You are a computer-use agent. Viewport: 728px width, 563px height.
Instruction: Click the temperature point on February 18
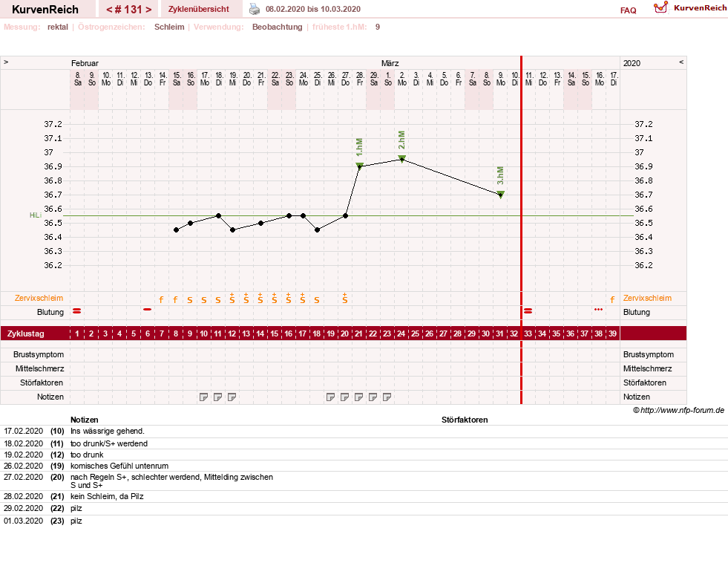tap(219, 216)
